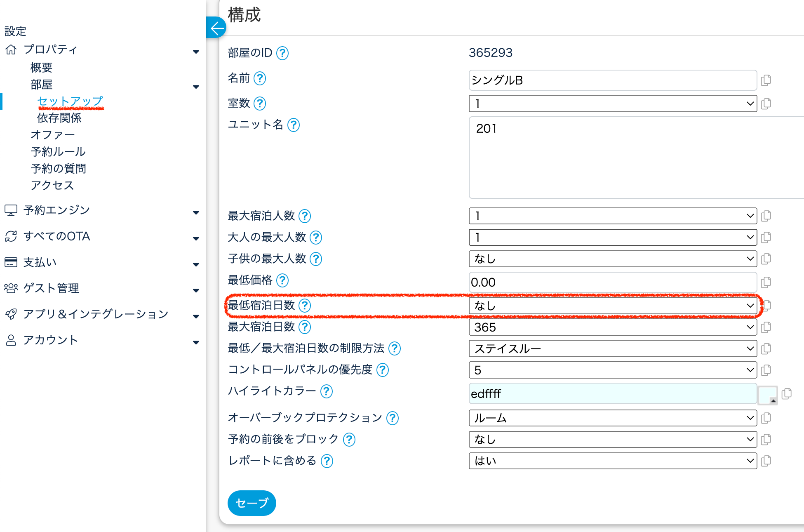Open help for オーバーブックプロテクション
The width and height of the screenshot is (804, 532).
393,418
